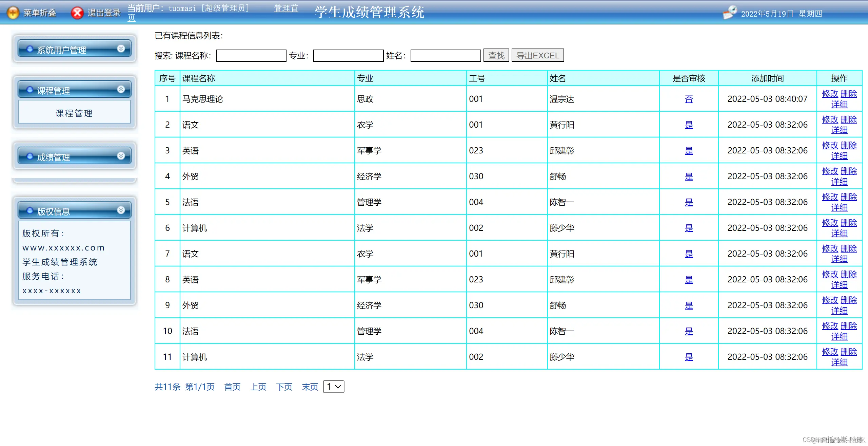Click the red logout X icon
Viewport: 868px width, 446px height.
click(77, 13)
